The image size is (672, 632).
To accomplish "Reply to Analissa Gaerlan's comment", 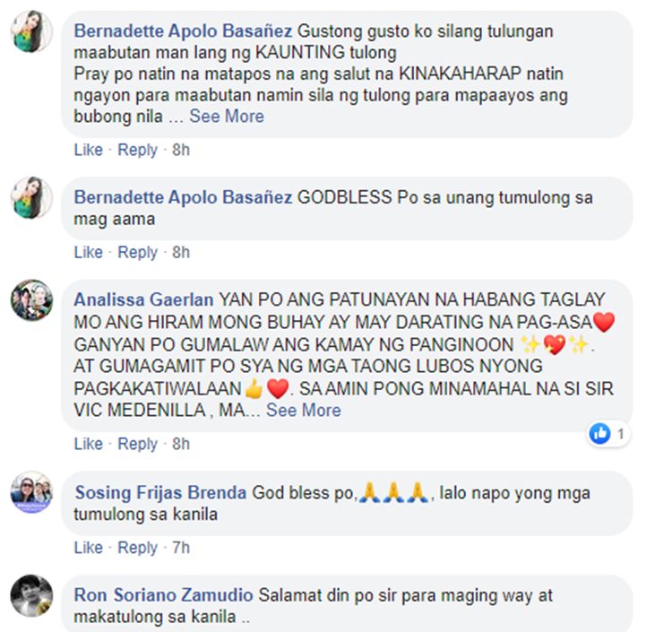I will point(138,444).
